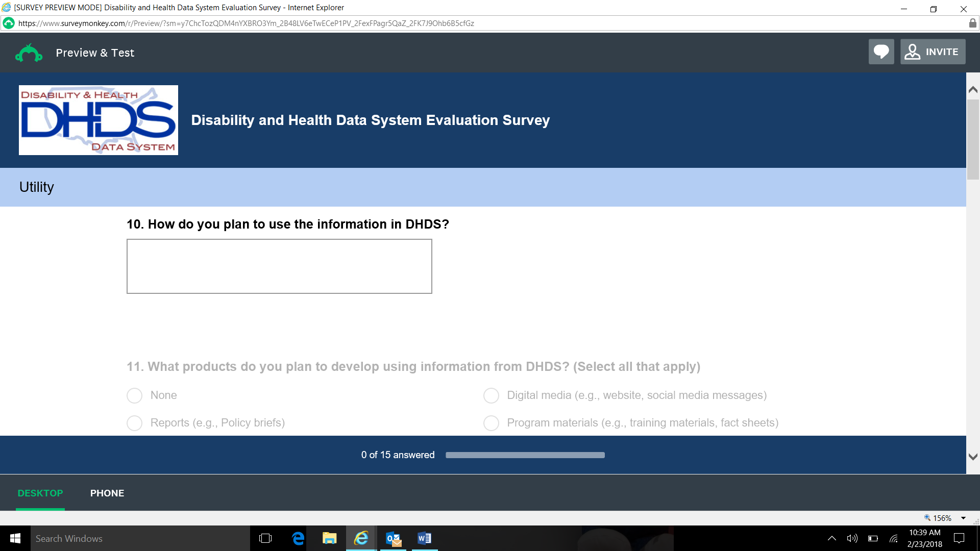Screen dimensions: 980x551
Task: Open File Explorer from taskbar
Action: 329,538
